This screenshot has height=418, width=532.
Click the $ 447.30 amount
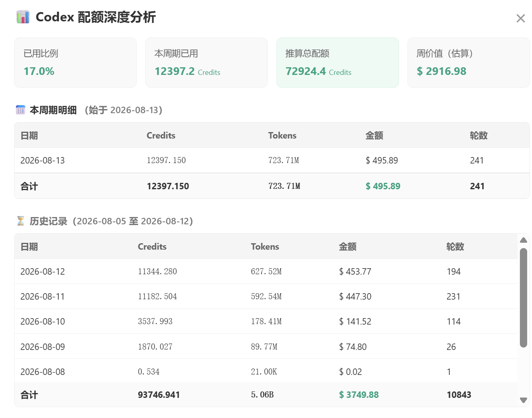coord(355,296)
